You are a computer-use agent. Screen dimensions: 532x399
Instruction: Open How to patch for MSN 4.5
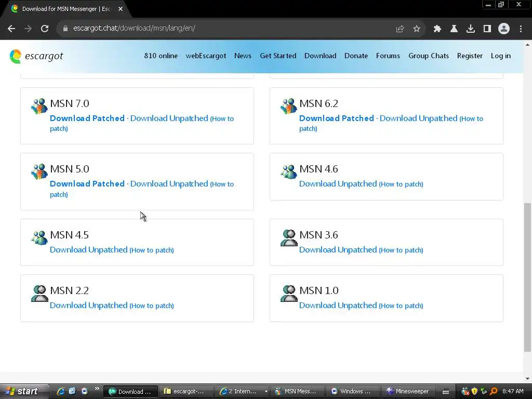click(152, 250)
